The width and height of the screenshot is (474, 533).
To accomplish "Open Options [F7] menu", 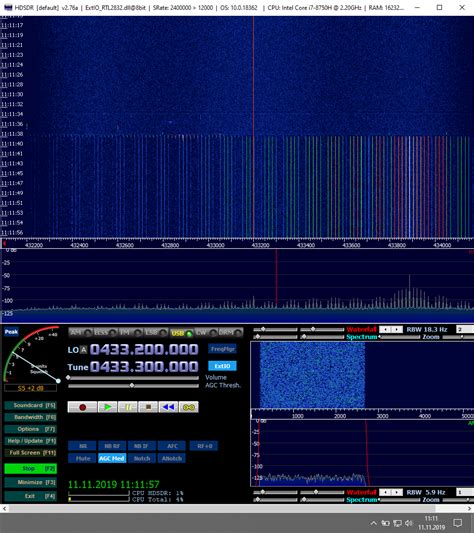I will (x=31, y=429).
